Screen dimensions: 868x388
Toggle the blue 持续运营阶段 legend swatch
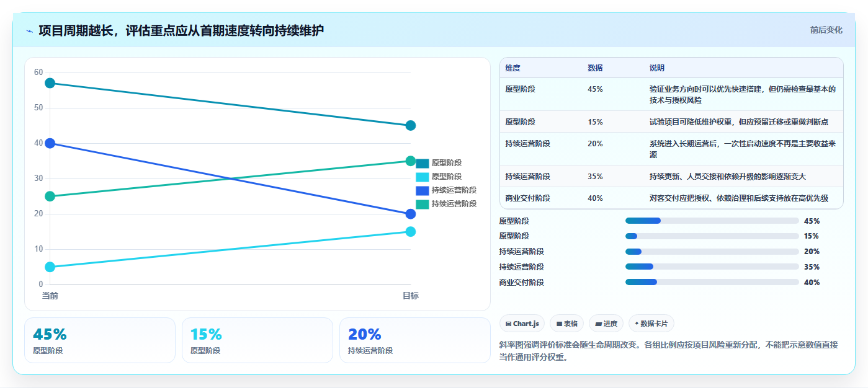(x=423, y=190)
